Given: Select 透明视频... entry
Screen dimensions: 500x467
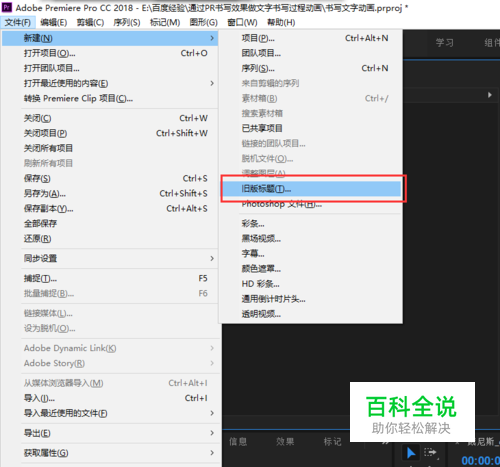Looking at the screenshot, I should (x=311, y=314).
